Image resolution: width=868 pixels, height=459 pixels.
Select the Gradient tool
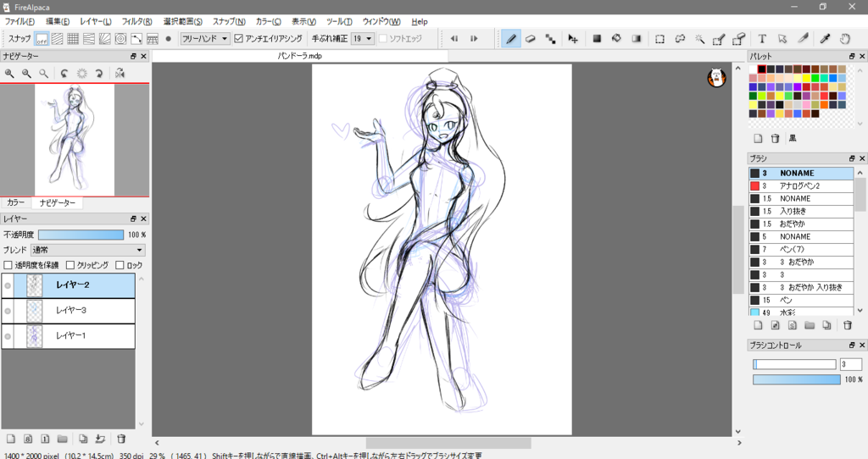(x=636, y=39)
